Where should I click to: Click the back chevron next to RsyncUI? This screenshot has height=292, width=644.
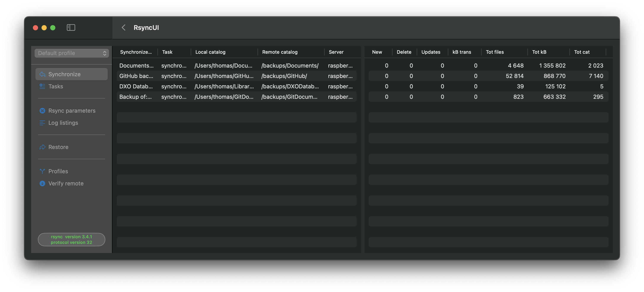123,28
